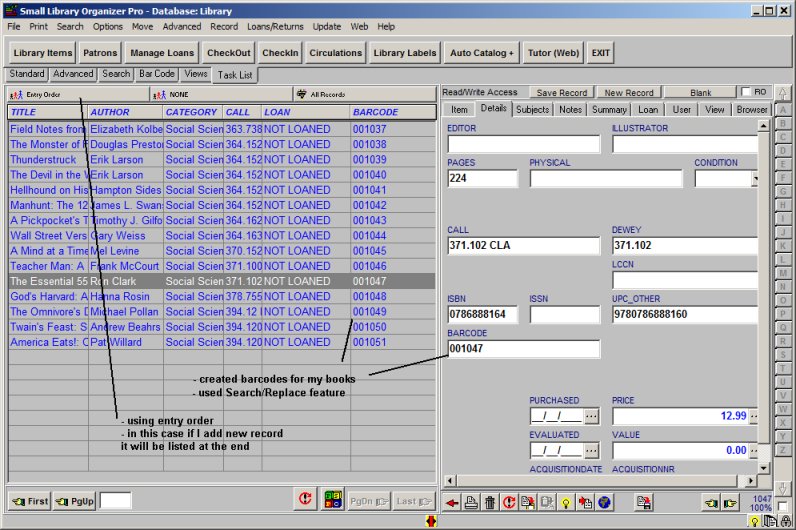
Task: Click the red refresh icon below the table
Action: [x=305, y=499]
